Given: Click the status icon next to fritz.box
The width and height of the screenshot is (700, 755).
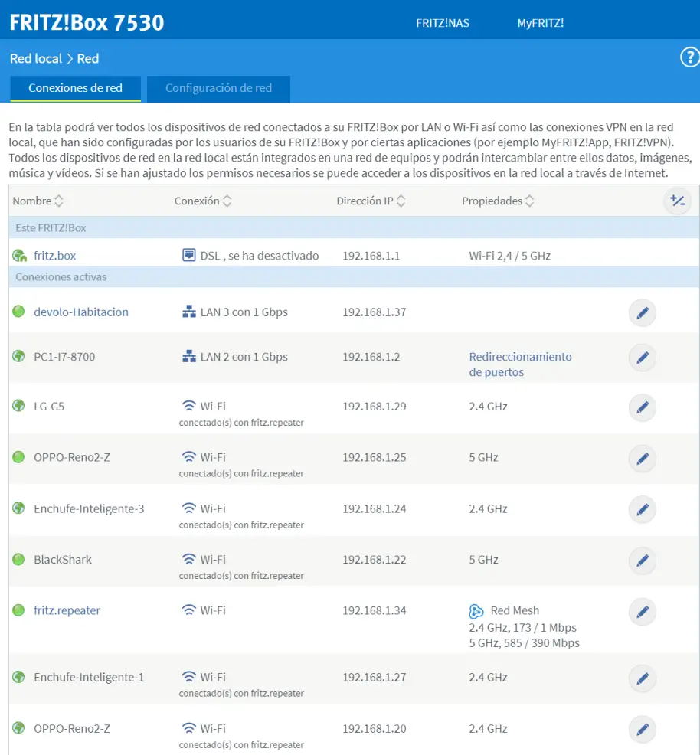Looking at the screenshot, I should click(19, 256).
